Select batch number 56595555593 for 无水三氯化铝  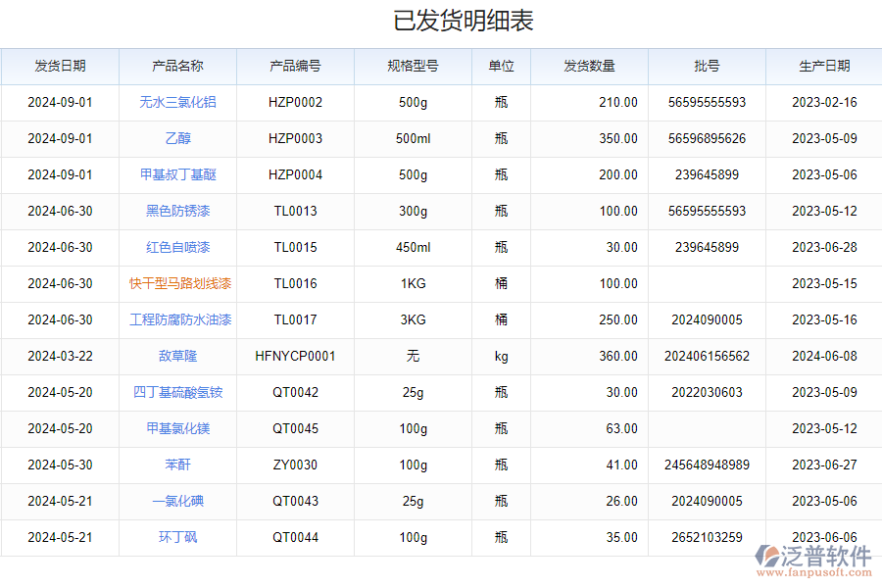(706, 102)
